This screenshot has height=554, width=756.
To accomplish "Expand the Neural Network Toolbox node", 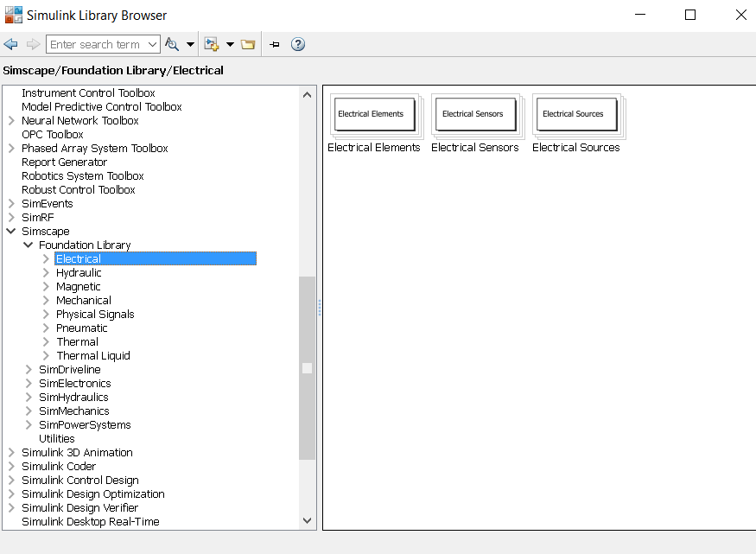I will [11, 120].
